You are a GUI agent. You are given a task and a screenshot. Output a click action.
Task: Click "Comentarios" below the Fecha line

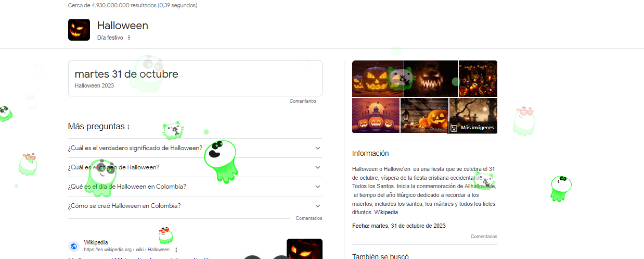483,236
